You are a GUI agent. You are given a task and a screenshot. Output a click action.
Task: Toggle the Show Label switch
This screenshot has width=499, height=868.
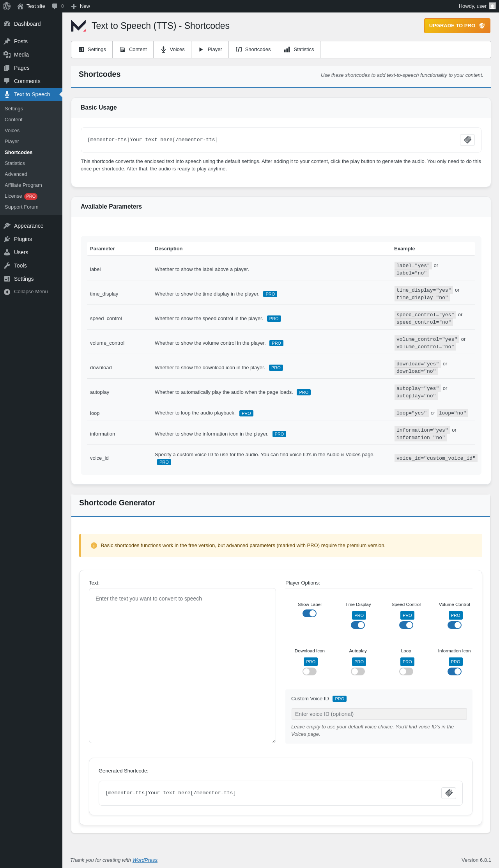(x=310, y=613)
